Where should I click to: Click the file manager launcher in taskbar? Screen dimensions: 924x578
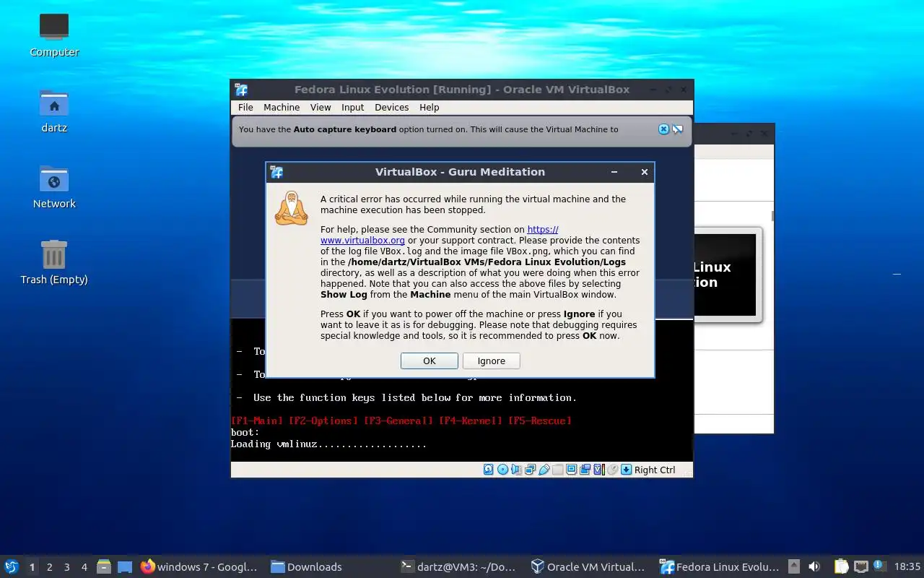tap(104, 566)
